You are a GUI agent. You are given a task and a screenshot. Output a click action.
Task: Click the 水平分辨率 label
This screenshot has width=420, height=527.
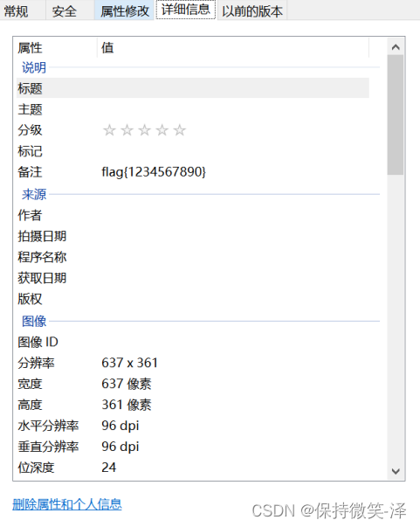48,426
